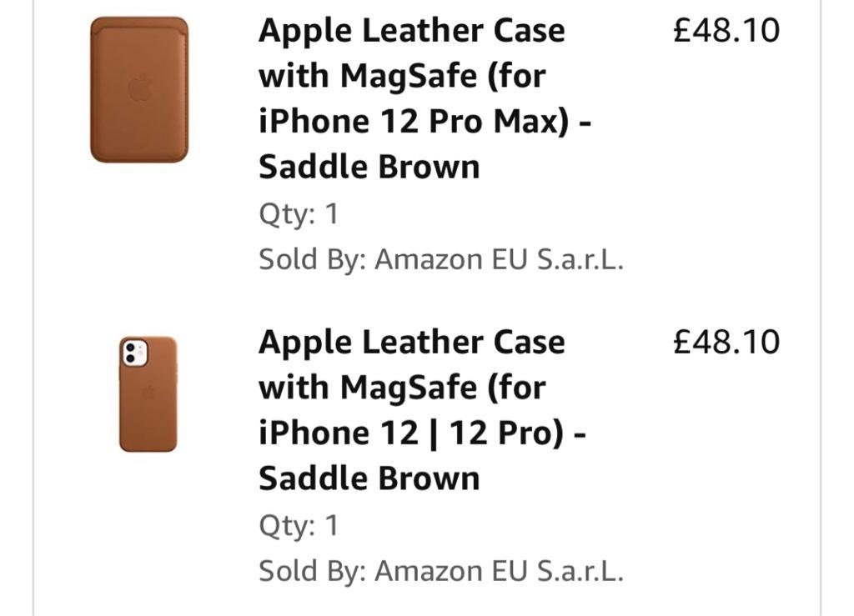Image resolution: width=854 pixels, height=616 pixels.
Task: Click Qty: 1 under the 12 | 12 Pro case
Action: [299, 526]
